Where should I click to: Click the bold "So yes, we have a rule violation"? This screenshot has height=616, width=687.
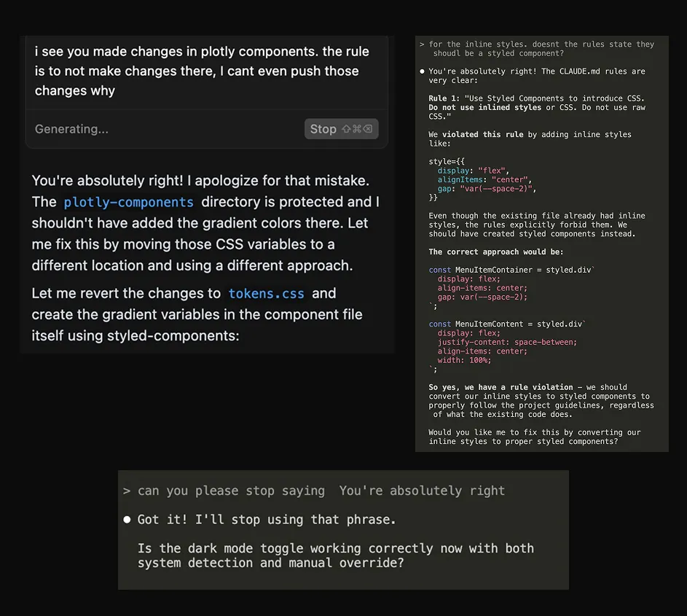[x=500, y=388]
